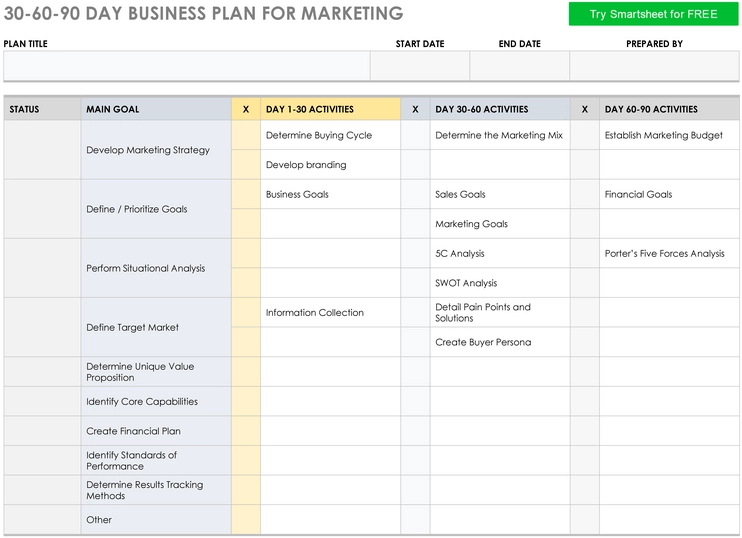Click the X header beside Day 30-60
The width and height of the screenshot is (742, 538).
pyautogui.click(x=415, y=109)
